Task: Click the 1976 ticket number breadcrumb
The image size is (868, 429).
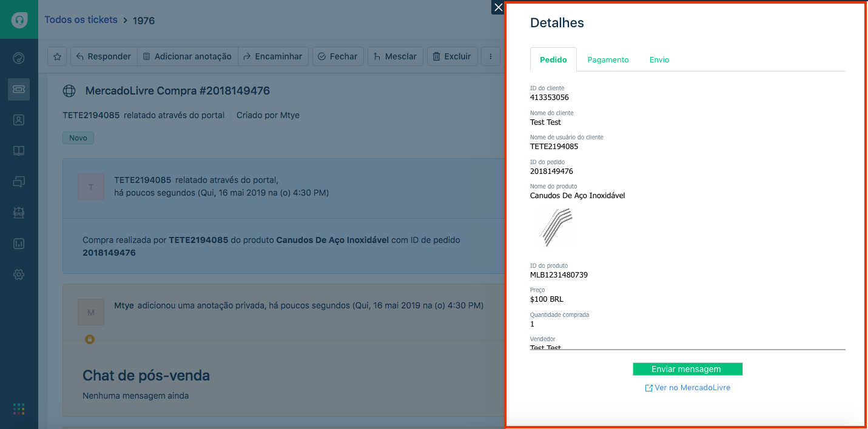Action: pos(144,21)
